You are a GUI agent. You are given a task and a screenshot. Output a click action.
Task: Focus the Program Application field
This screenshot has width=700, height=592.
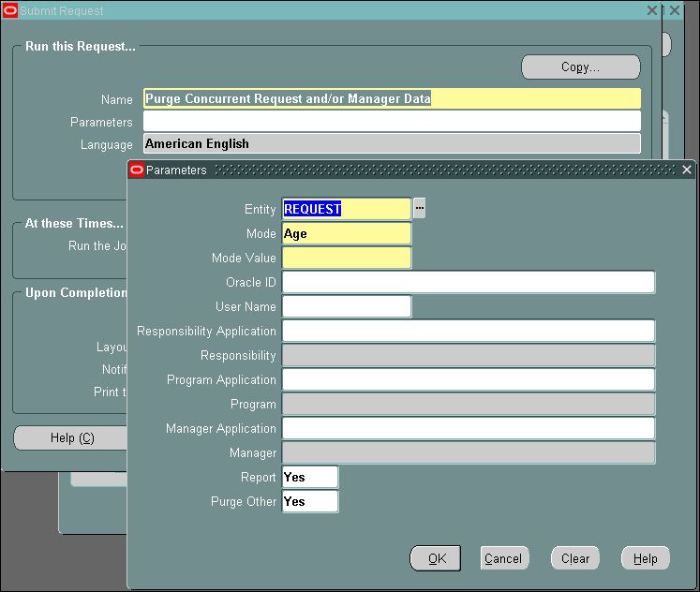pyautogui.click(x=469, y=379)
